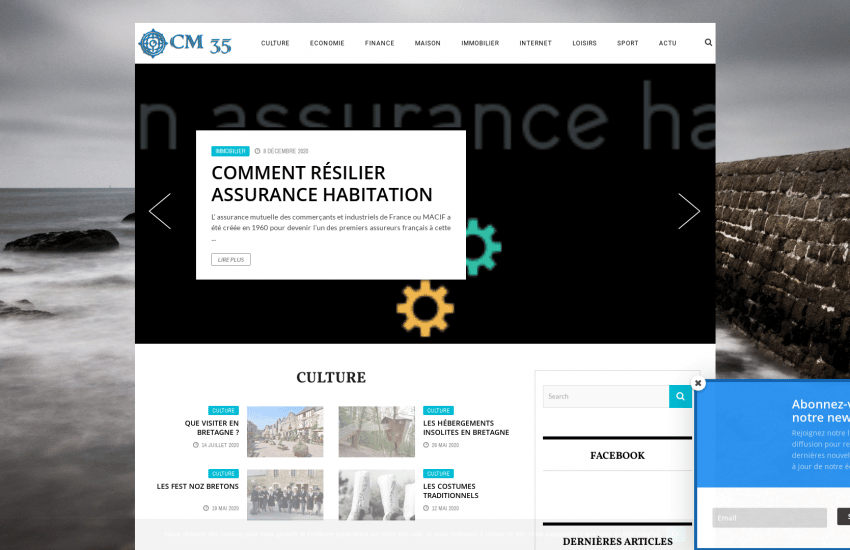Go to previous slide arrow
The width and height of the screenshot is (850, 550).
click(x=160, y=211)
